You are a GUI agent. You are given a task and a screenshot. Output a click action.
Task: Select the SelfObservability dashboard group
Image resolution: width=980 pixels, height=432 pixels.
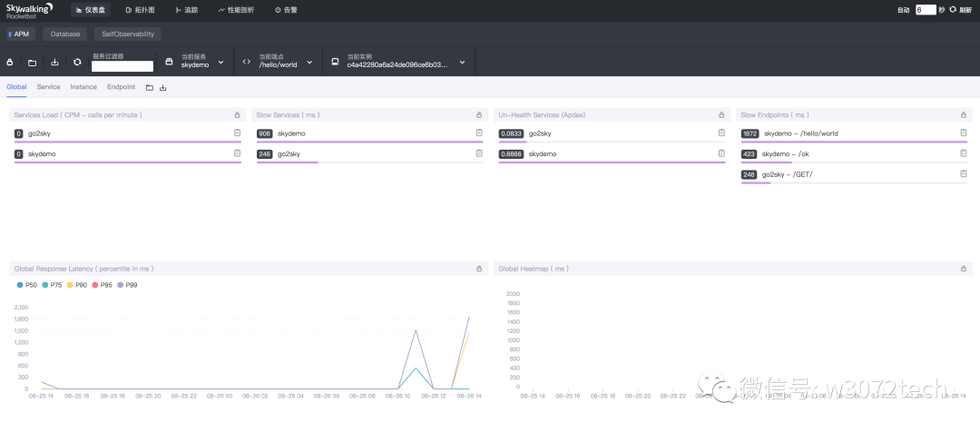(128, 34)
